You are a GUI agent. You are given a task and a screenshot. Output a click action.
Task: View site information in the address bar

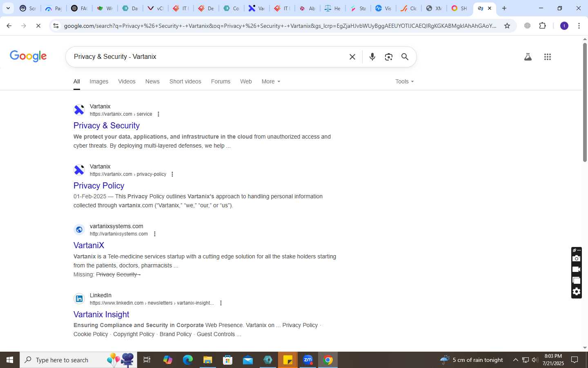pos(56,26)
